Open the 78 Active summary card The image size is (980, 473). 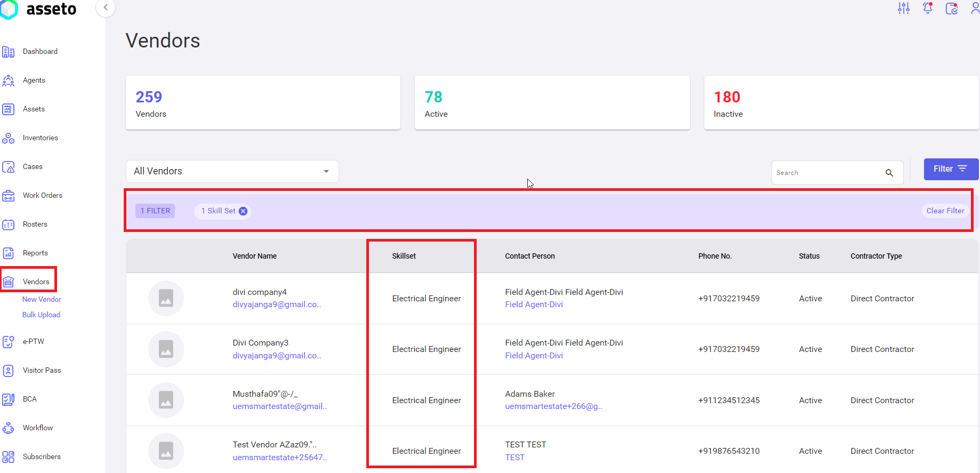point(552,102)
